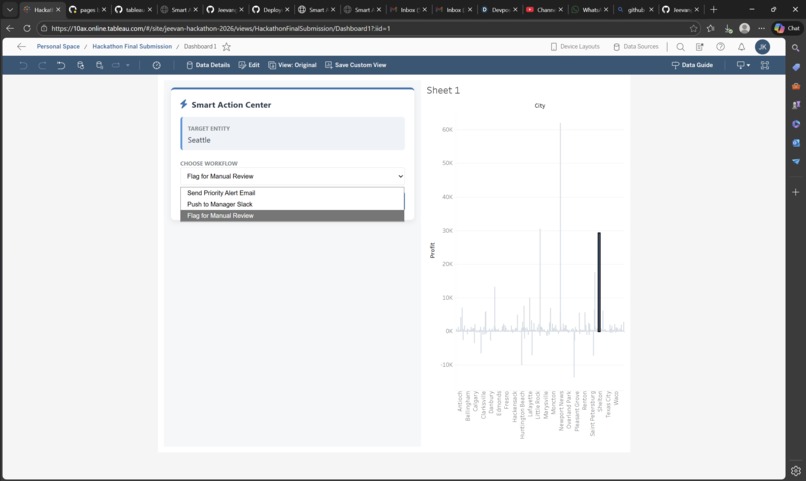Go to Personal Space breadcrumb

[58, 46]
